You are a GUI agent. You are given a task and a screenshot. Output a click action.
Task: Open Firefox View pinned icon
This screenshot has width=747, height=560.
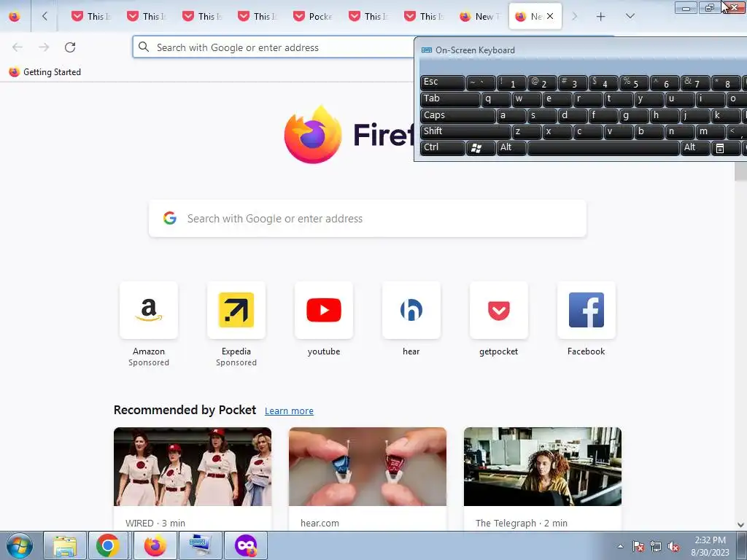click(x=15, y=16)
